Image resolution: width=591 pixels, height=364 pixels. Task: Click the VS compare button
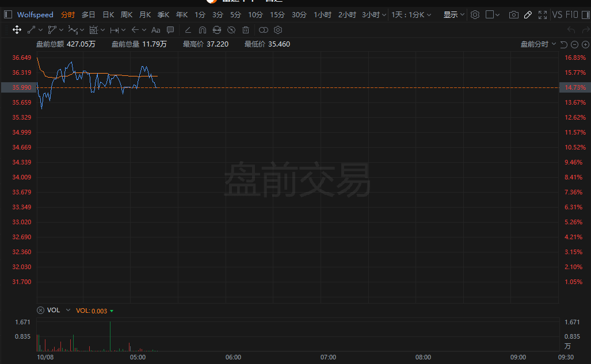[x=557, y=15]
